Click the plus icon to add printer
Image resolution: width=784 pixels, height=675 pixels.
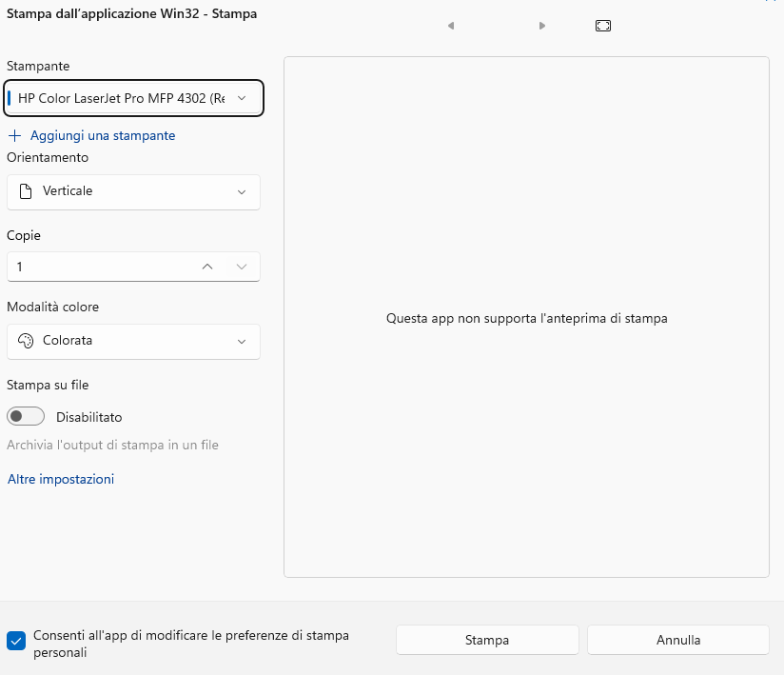pyautogui.click(x=15, y=135)
